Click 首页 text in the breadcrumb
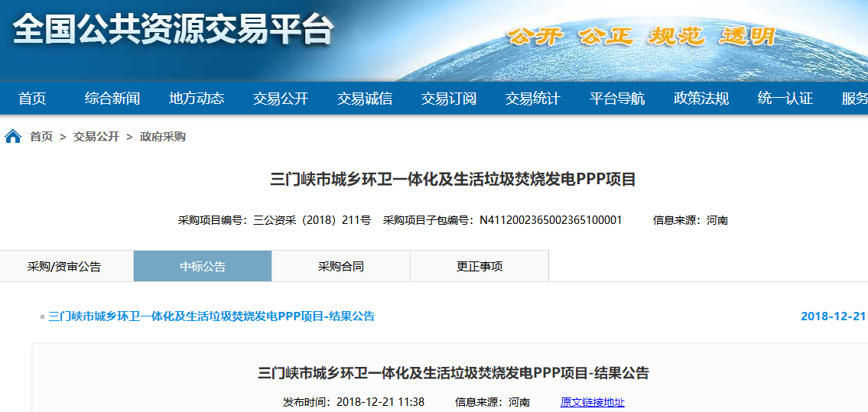The width and height of the screenshot is (868, 412). point(41,137)
